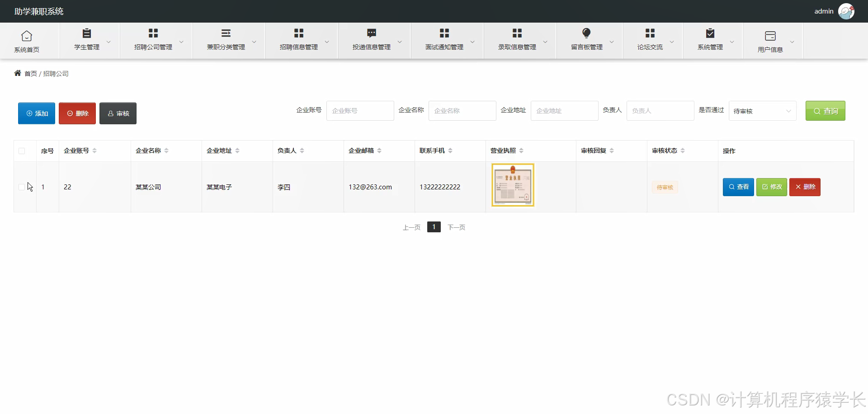Focus the 企业名称 search field
Viewport: 868px width, 414px height.
[x=462, y=111]
